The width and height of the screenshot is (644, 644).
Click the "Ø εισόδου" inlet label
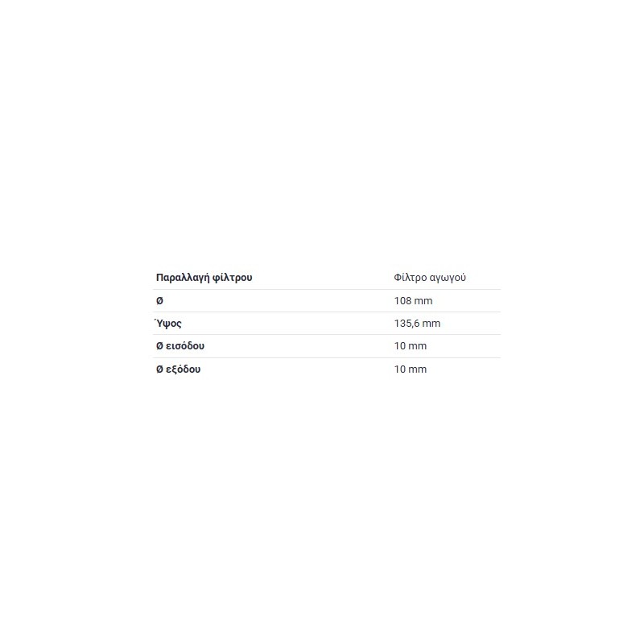(x=180, y=346)
